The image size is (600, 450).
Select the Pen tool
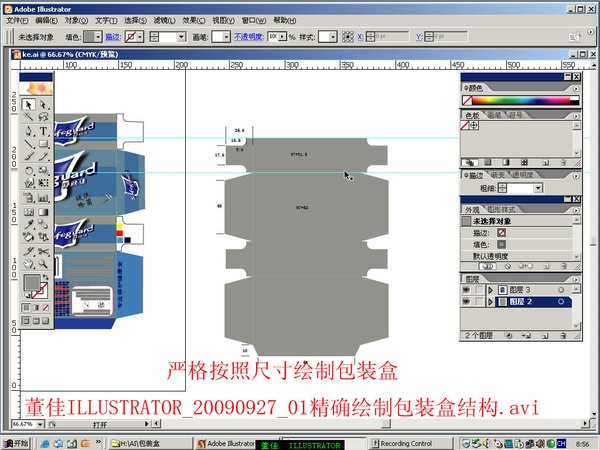pos(29,130)
